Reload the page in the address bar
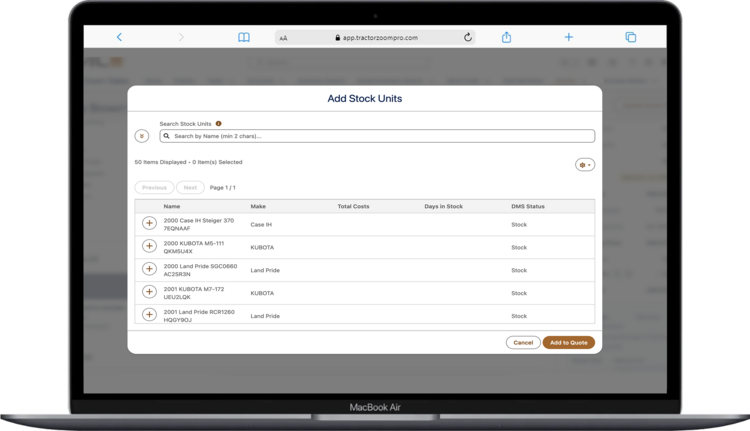The width and height of the screenshot is (750, 431). (467, 37)
